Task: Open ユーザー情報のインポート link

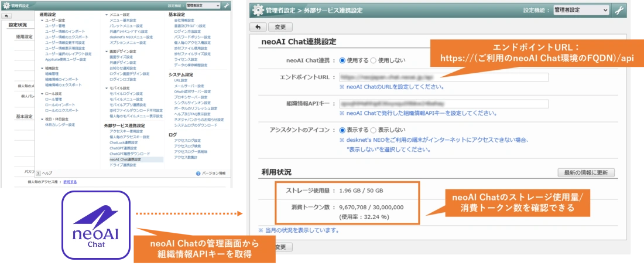Action: [66, 31]
